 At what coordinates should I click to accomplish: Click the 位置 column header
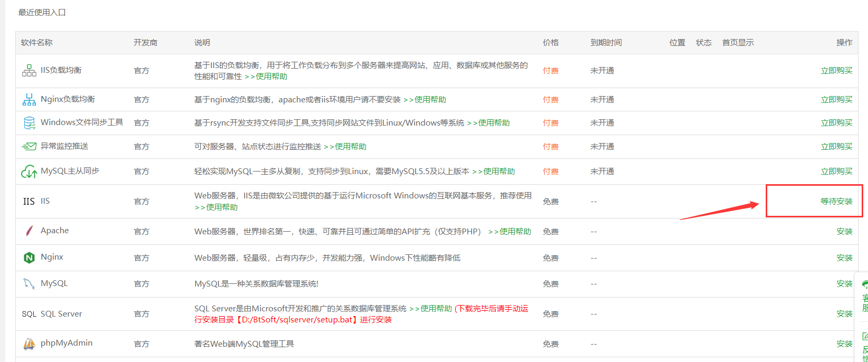(678, 42)
